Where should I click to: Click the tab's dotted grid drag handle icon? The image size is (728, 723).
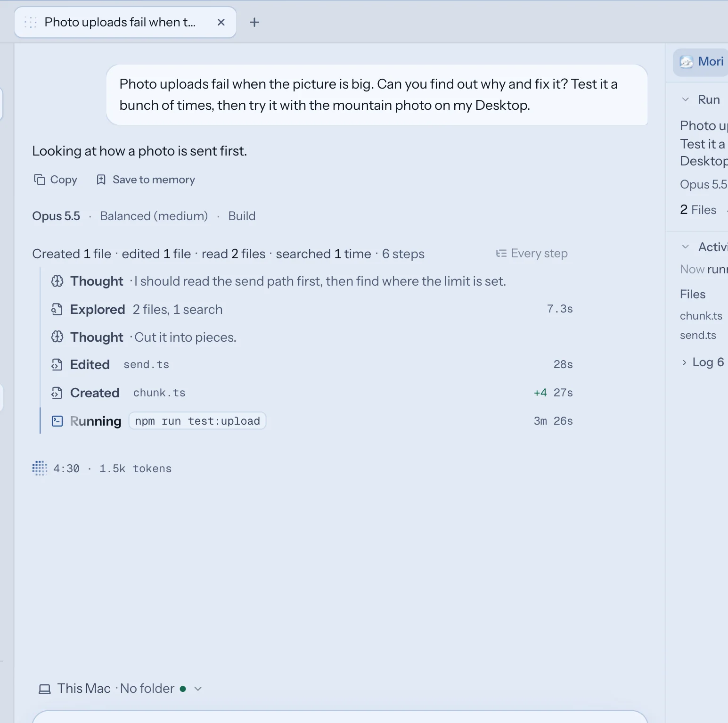31,22
